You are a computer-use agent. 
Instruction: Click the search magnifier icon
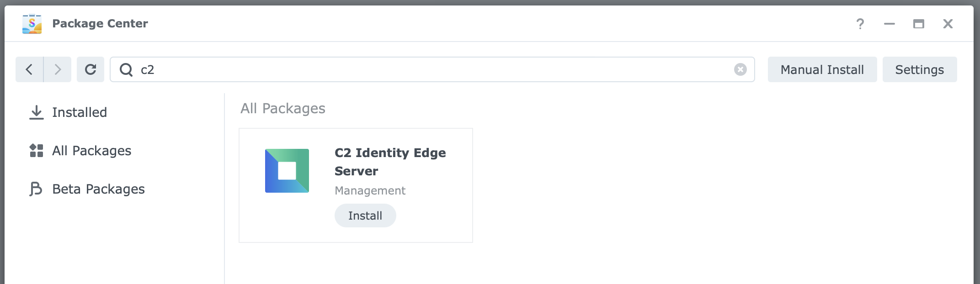pos(126,69)
